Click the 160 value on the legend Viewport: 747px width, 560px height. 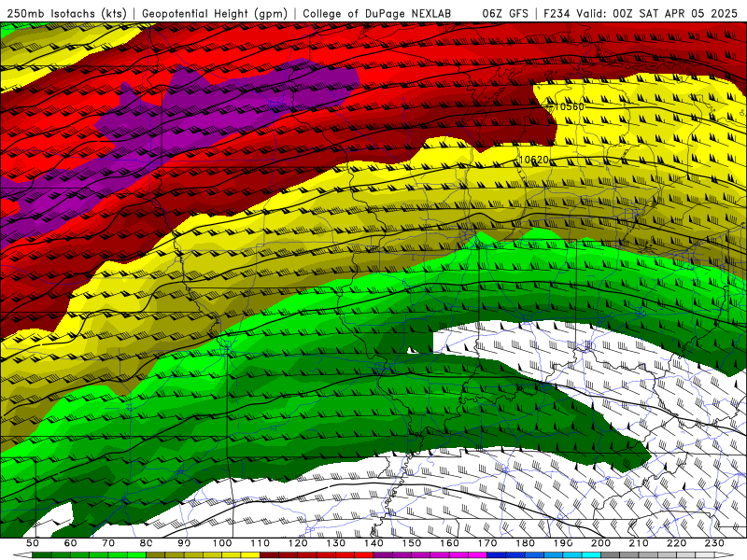pyautogui.click(x=449, y=543)
